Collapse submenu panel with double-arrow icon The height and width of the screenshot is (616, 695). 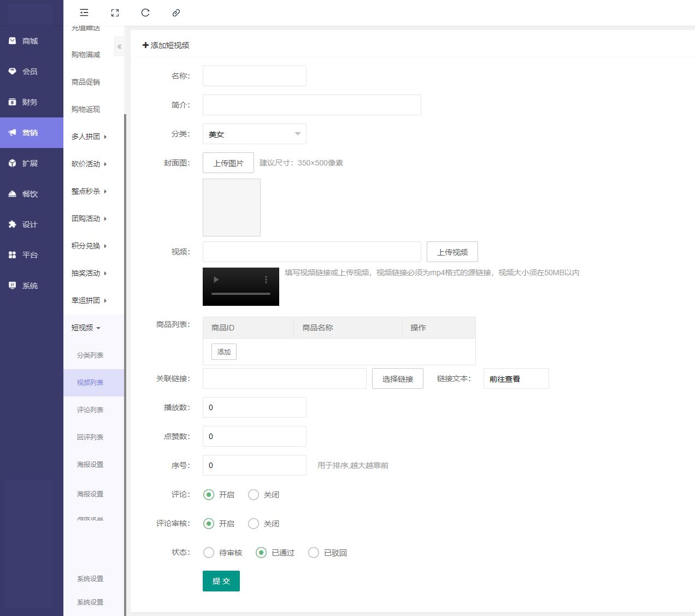[x=119, y=46]
